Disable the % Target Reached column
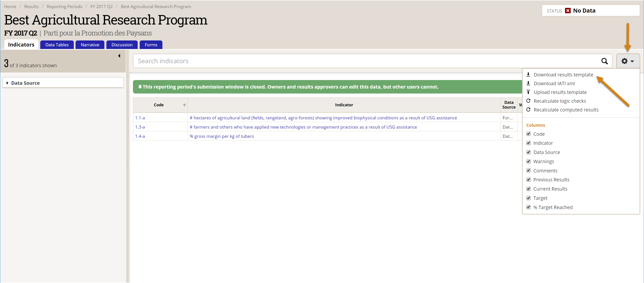The image size is (644, 283). (529, 207)
